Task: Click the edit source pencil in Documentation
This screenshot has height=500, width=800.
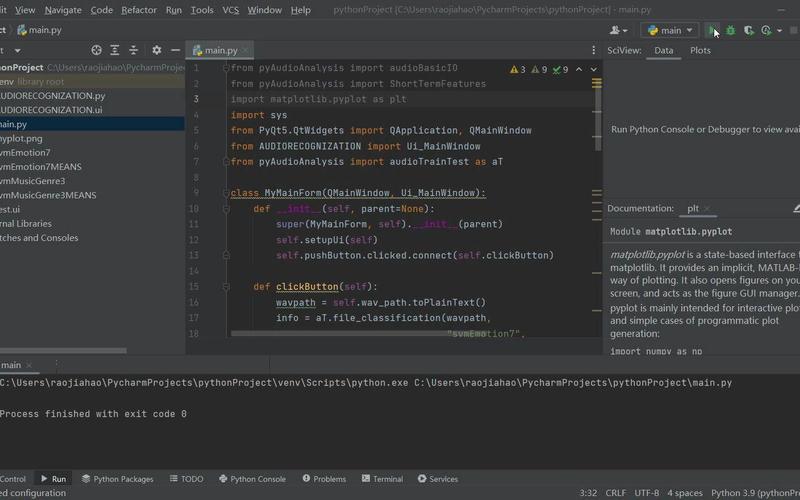Action: point(796,208)
